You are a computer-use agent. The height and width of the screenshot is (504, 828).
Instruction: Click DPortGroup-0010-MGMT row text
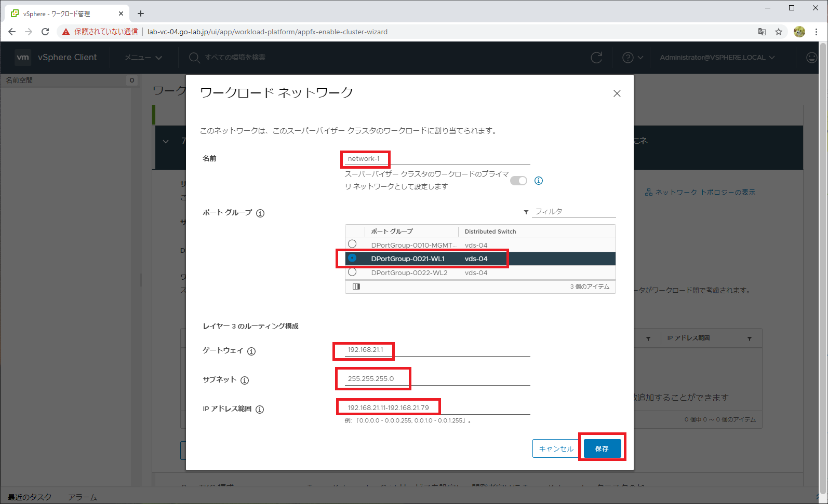click(413, 245)
